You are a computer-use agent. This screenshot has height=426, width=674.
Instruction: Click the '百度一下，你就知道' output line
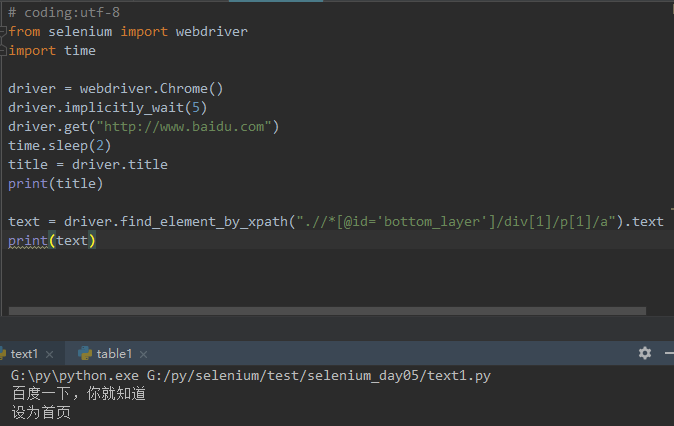click(x=78, y=394)
